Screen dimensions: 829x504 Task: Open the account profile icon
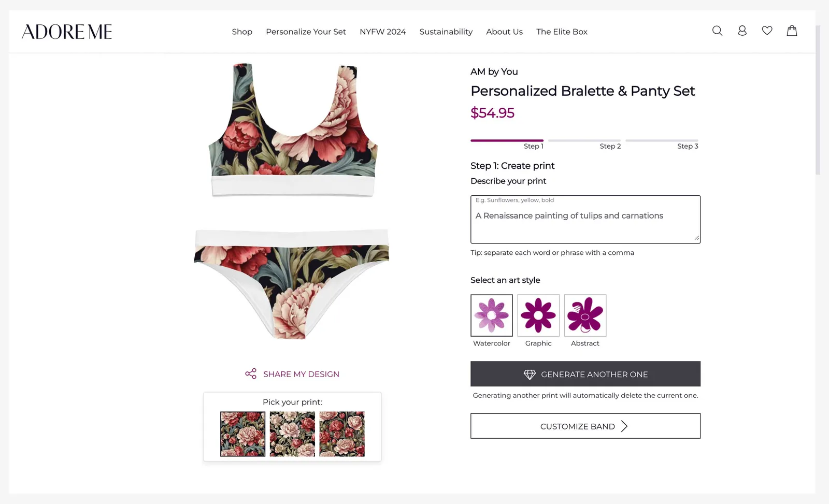(x=742, y=31)
